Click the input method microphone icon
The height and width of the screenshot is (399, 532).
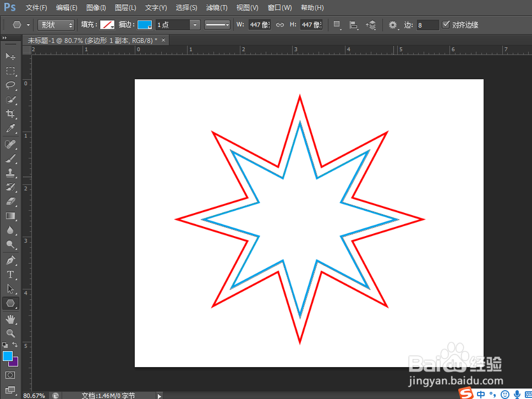pos(517,394)
